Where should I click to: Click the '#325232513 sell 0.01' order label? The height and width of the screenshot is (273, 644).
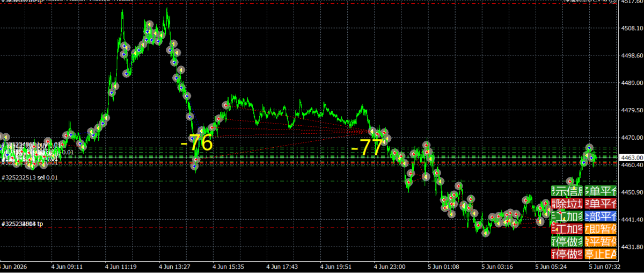point(30,177)
